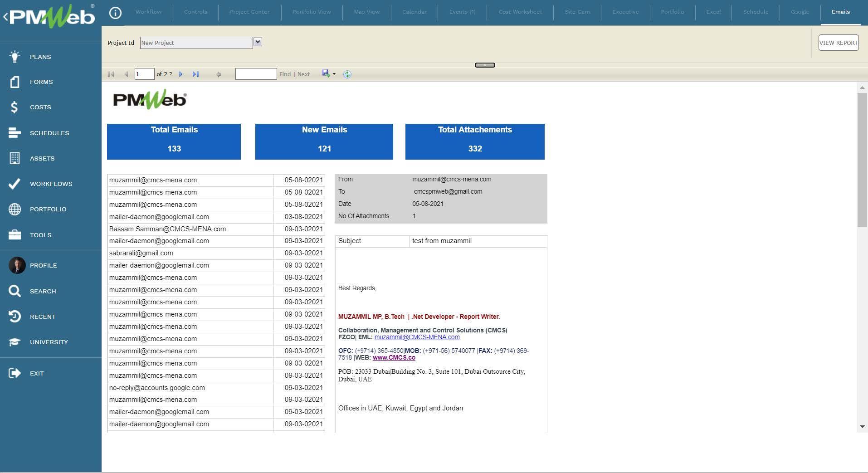Collapse sidebar with PMWeb back arrow
This screenshot has width=868, height=473.
tap(5, 17)
